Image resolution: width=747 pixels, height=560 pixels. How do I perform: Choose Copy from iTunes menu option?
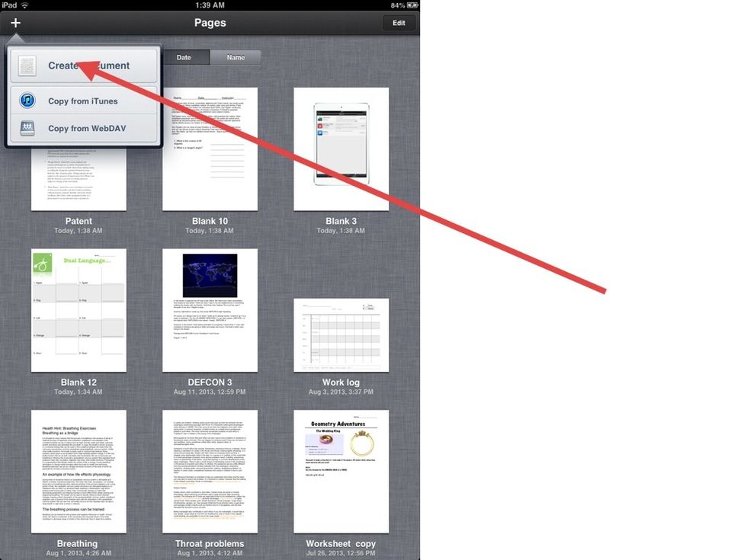pos(84,101)
